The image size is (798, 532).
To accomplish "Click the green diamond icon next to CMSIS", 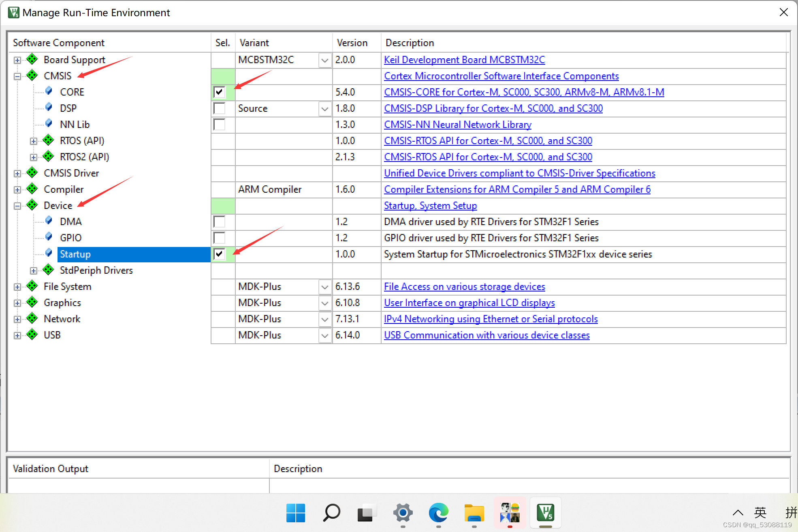I will (x=32, y=75).
